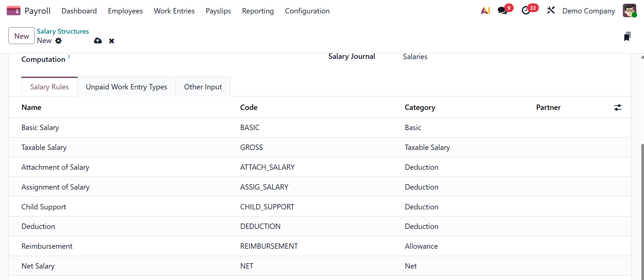Discard changes with the X icon
The height and width of the screenshot is (280, 644).
(x=112, y=41)
